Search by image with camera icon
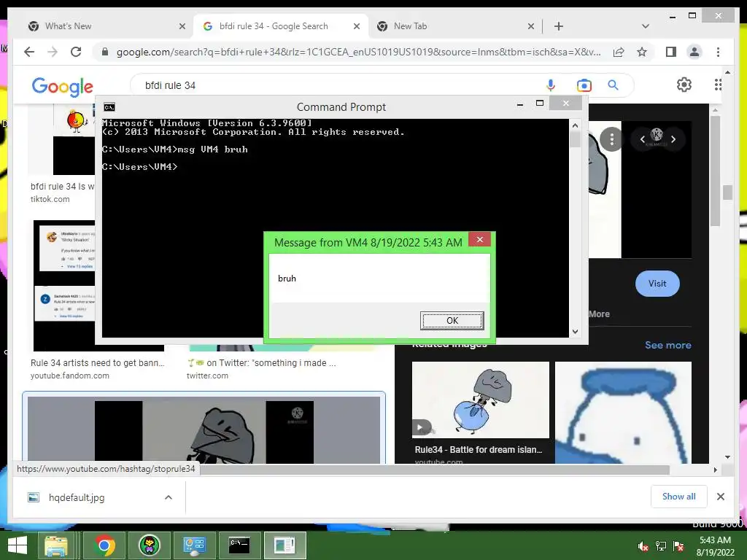The height and width of the screenshot is (560, 747). click(x=584, y=85)
